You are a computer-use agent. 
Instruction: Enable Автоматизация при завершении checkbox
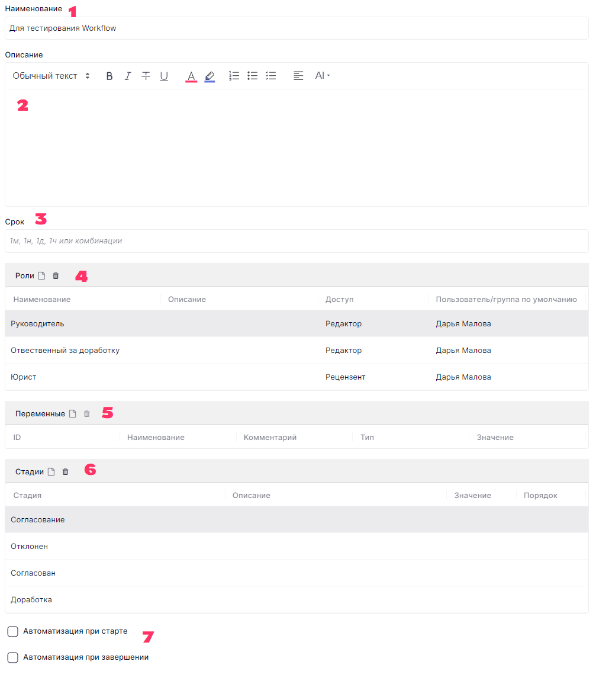[x=13, y=657]
